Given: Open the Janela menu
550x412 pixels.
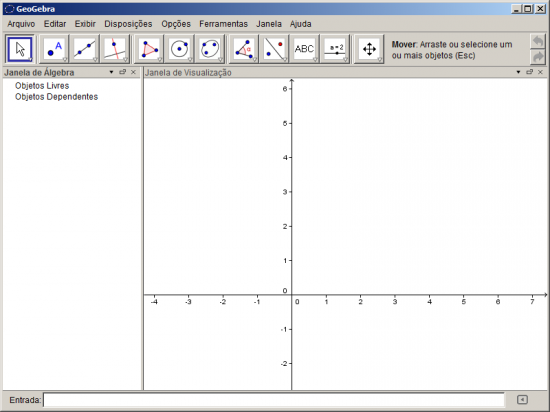Looking at the screenshot, I should coord(269,24).
